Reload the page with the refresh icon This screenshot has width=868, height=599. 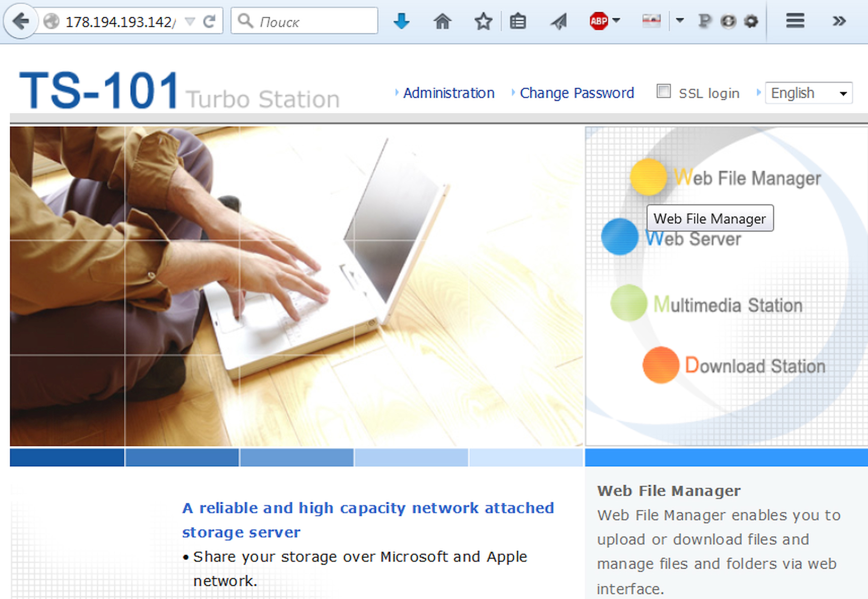point(209,21)
